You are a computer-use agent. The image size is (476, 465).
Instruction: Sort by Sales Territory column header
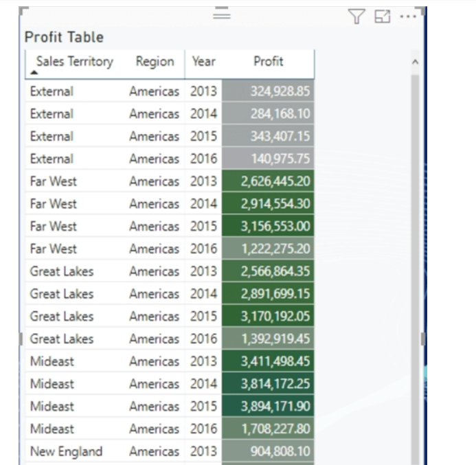tap(75, 61)
